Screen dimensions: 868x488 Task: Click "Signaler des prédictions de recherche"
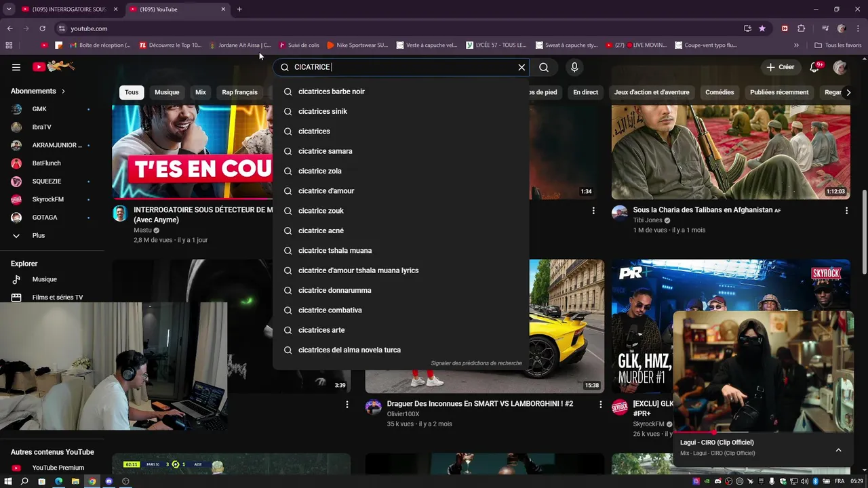coord(476,363)
